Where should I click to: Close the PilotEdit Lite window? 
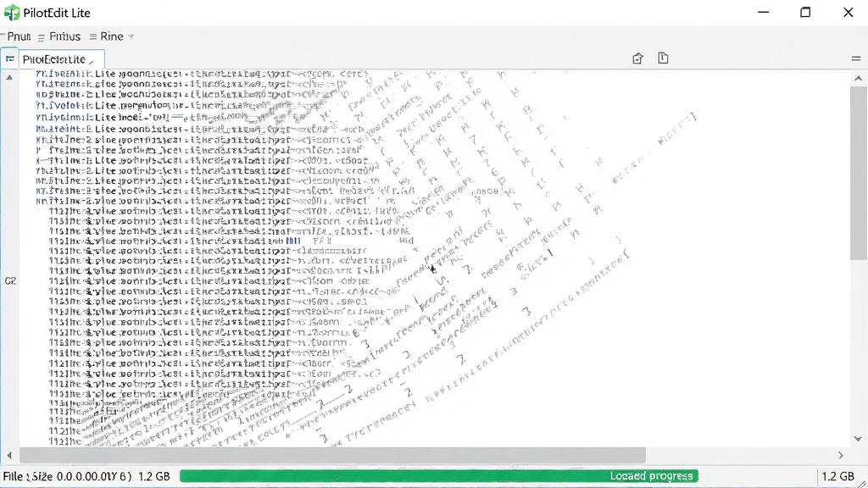click(x=848, y=13)
